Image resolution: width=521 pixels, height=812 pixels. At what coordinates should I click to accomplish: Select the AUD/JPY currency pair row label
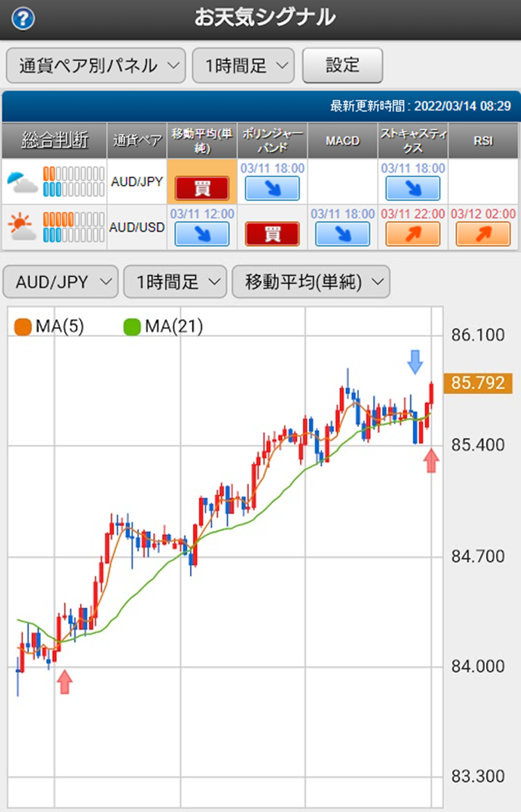click(137, 182)
